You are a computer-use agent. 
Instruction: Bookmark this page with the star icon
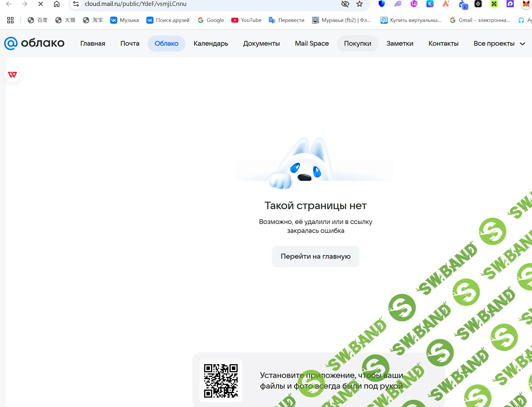click(x=360, y=4)
